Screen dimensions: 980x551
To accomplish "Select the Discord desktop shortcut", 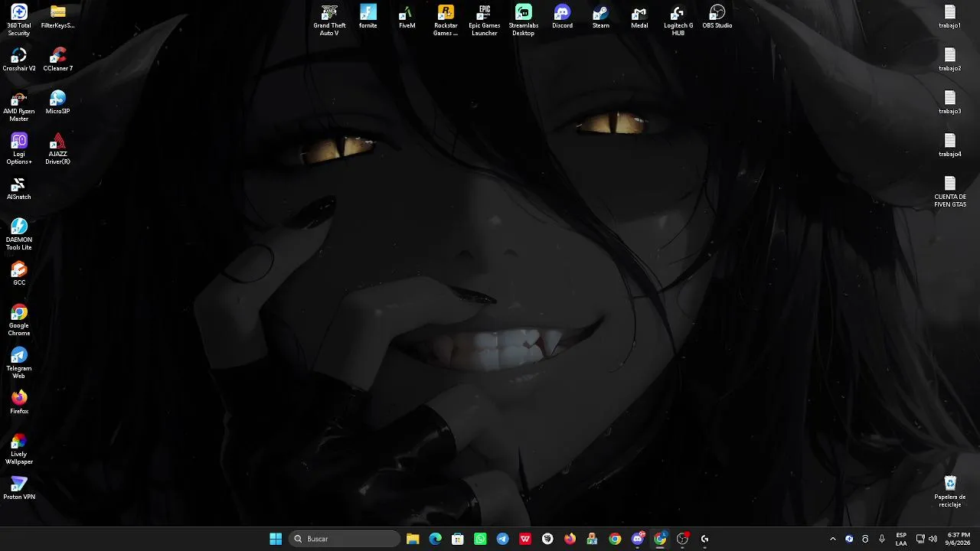I will (562, 16).
